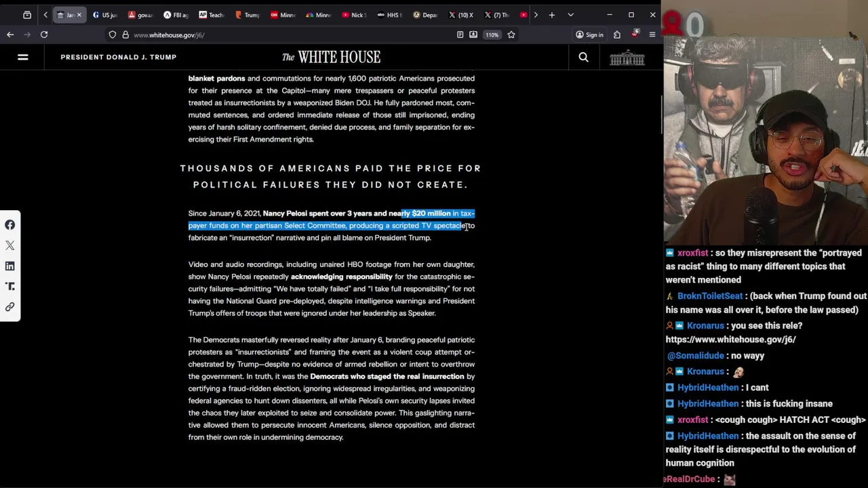This screenshot has height=488, width=868.
Task: Click the 'THOUSANDS OF AMERICANS PAID THE PRICE' heading
Action: [x=330, y=176]
